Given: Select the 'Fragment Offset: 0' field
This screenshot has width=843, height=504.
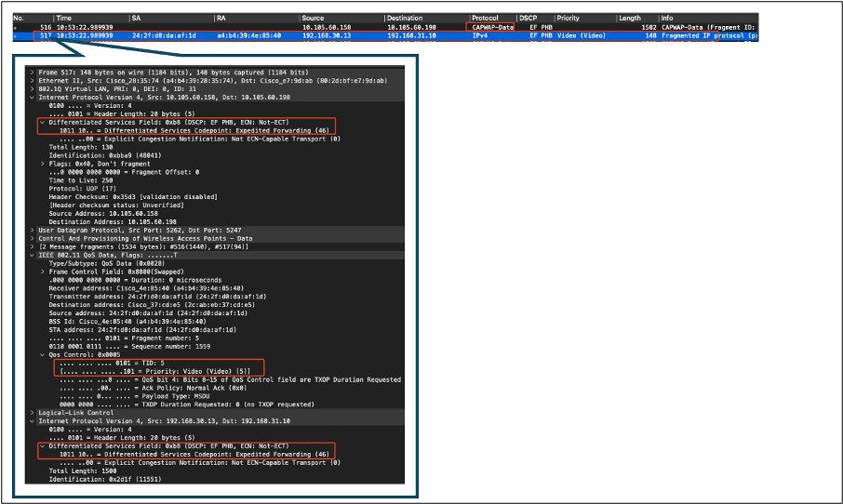Looking at the screenshot, I should click(124, 172).
